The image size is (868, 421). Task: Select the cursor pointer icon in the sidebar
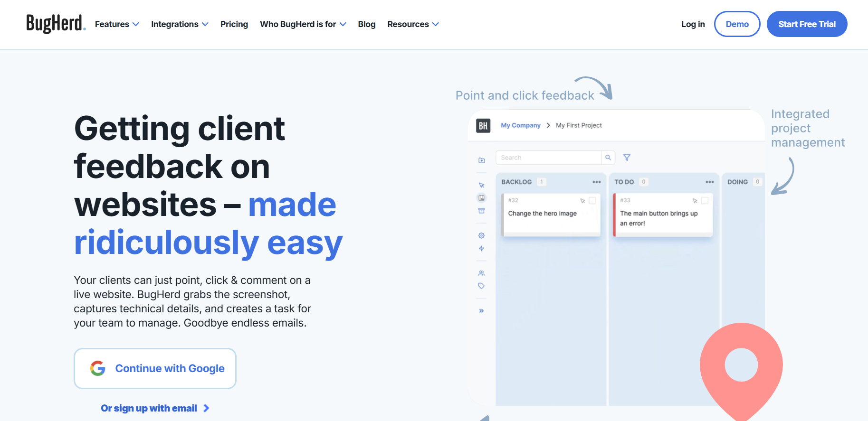click(482, 185)
